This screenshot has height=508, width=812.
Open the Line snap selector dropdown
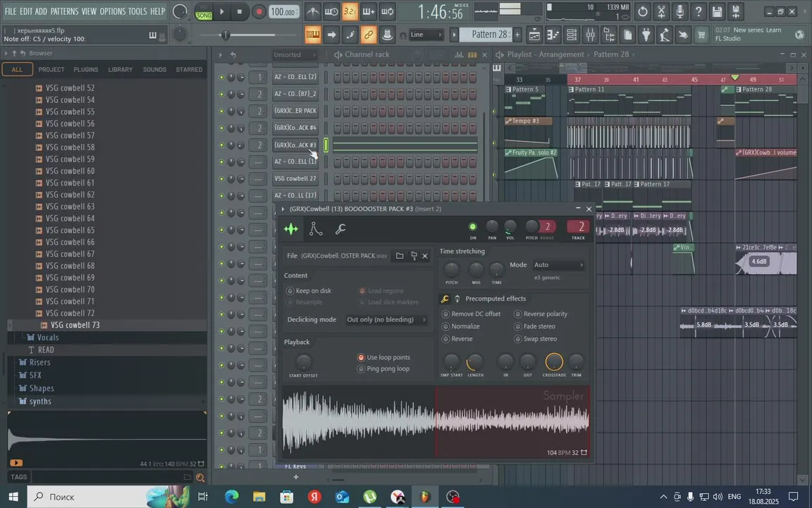coord(426,35)
